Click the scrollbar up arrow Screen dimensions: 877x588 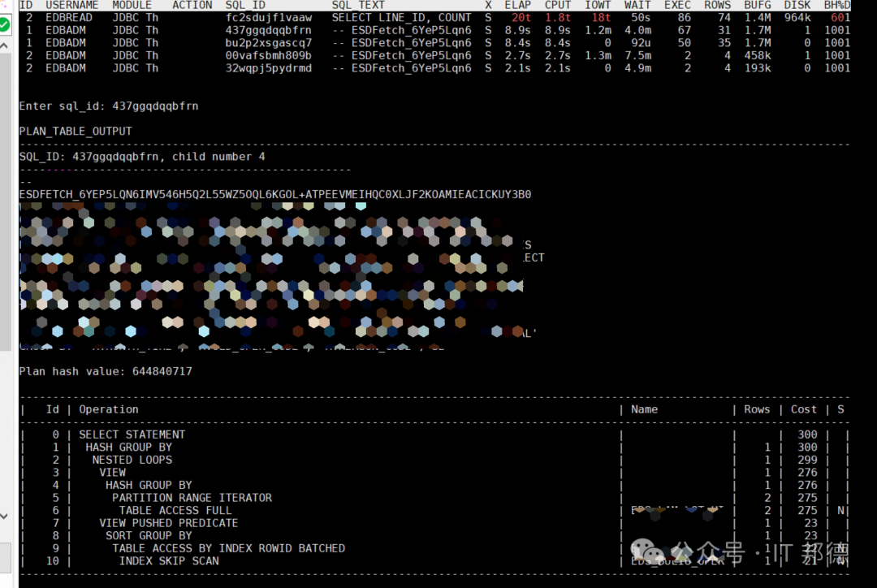coord(5,45)
